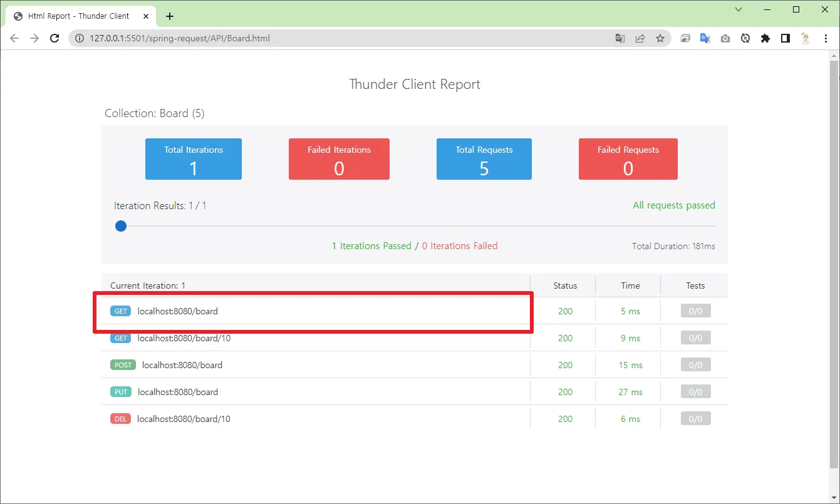Click the GET badge for localhost:8080/board
Viewport: 840px width, 504px height.
click(x=120, y=311)
